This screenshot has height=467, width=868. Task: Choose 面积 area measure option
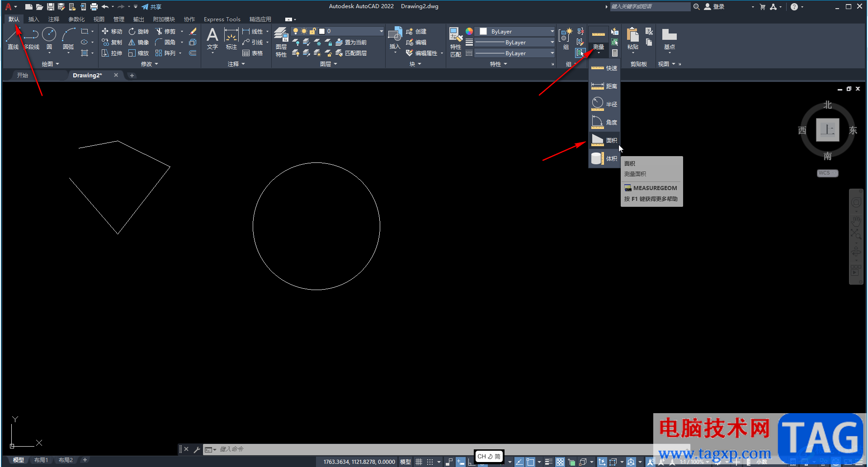pyautogui.click(x=604, y=140)
